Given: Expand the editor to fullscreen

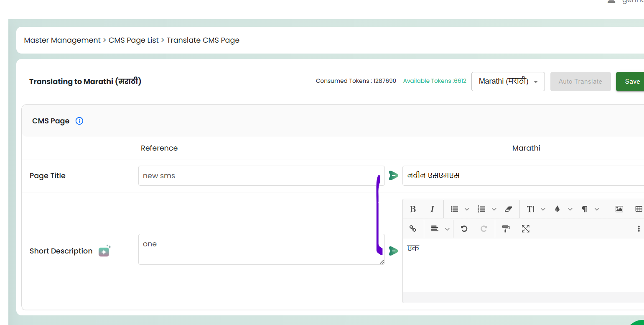Looking at the screenshot, I should point(526,229).
